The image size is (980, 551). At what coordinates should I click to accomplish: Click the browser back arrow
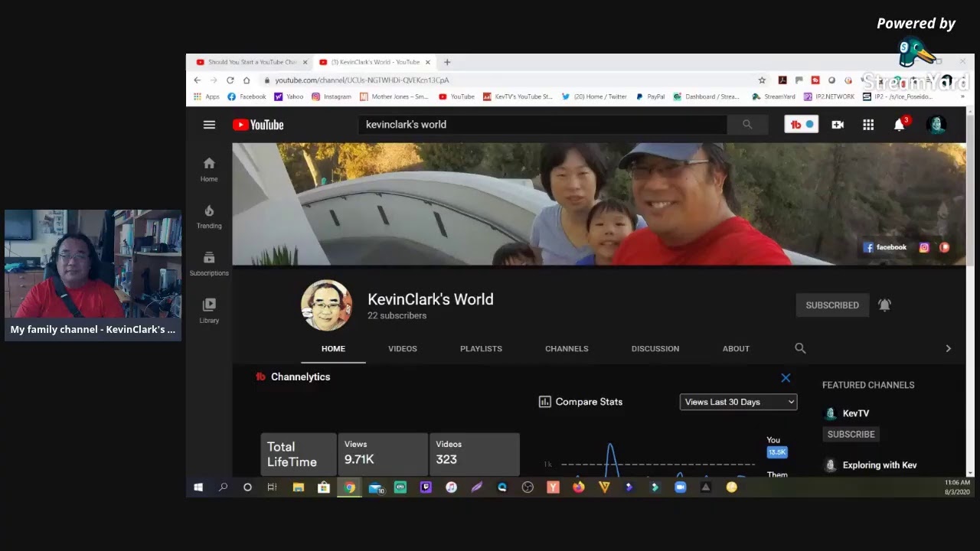(x=198, y=80)
